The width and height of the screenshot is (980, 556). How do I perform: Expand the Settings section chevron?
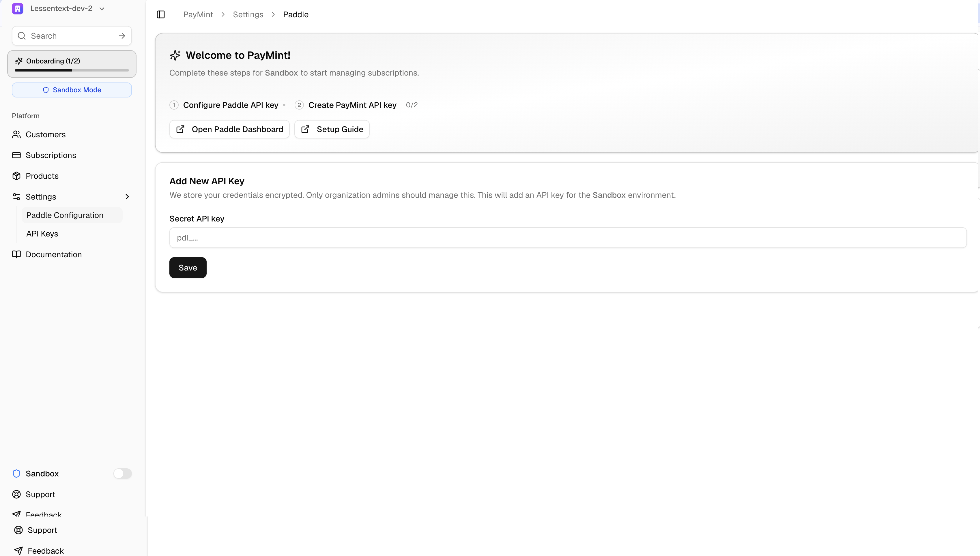[x=127, y=197]
